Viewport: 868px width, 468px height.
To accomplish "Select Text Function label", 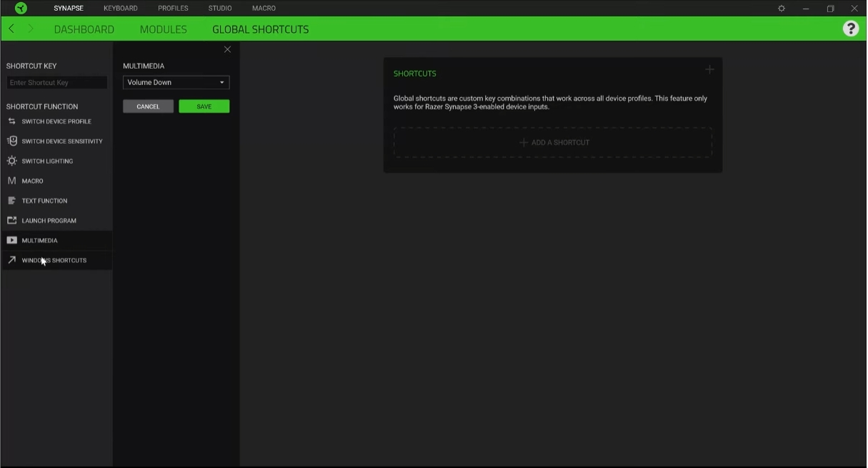I will [x=44, y=201].
